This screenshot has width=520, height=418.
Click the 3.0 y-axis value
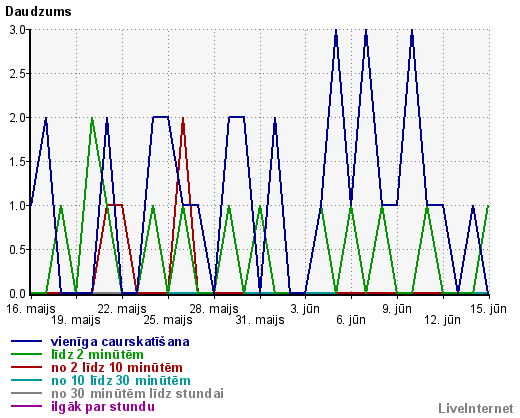coord(17,30)
